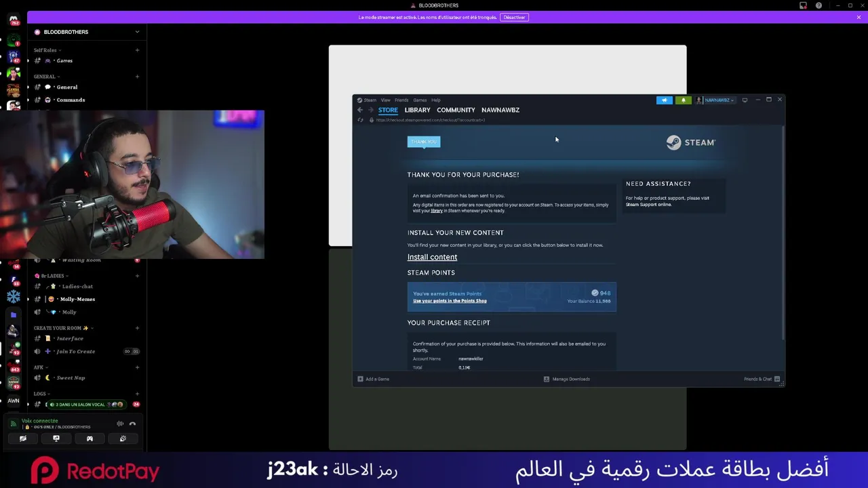This screenshot has width=868, height=488.
Task: Click the Steam back arrow
Action: pos(360,110)
